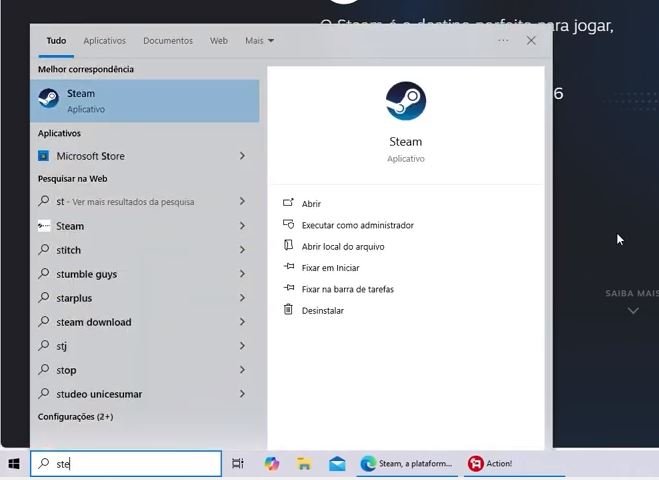659x480 pixels.
Task: Expand the stitch suggestion arrow
Action: point(243,250)
